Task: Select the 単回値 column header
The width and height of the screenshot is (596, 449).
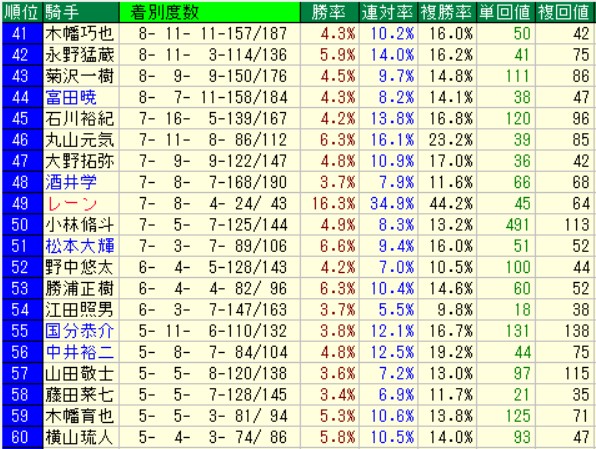Action: (505, 12)
